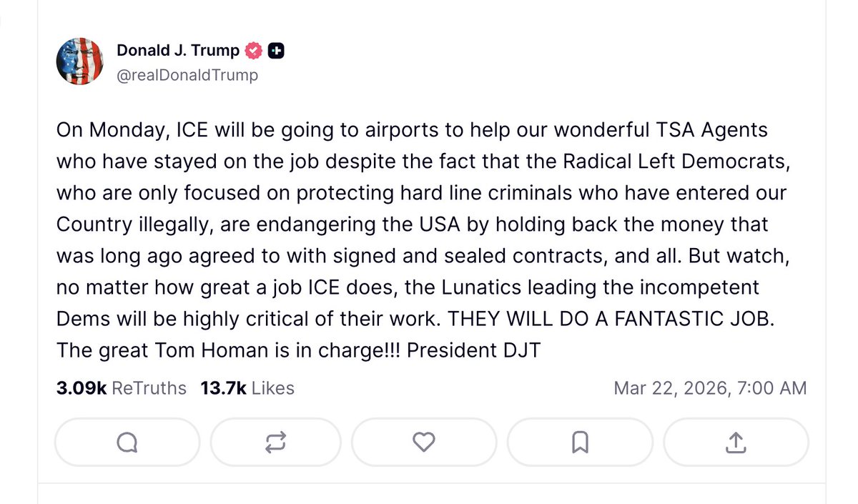Click the pink verified checkmark badge
This screenshot has width=858, height=504.
252,50
